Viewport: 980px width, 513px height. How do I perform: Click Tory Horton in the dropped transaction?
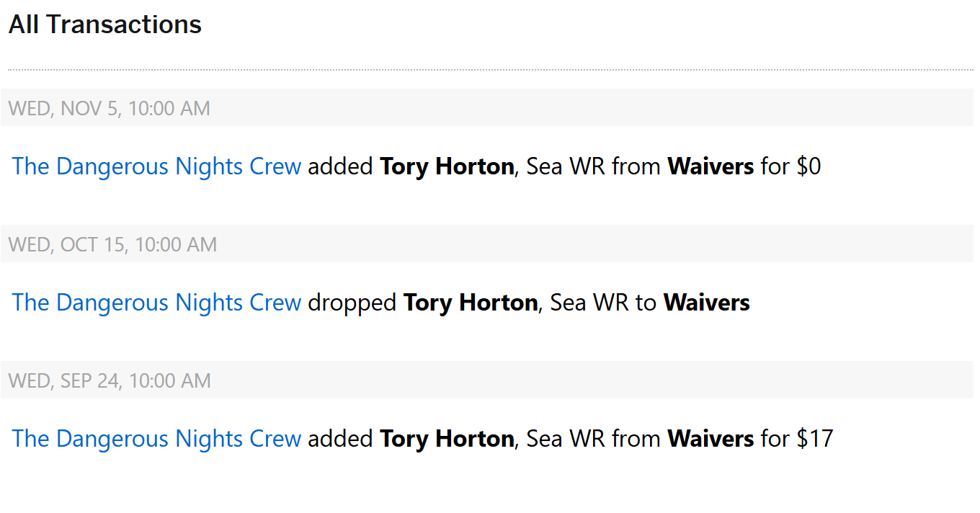click(x=470, y=303)
